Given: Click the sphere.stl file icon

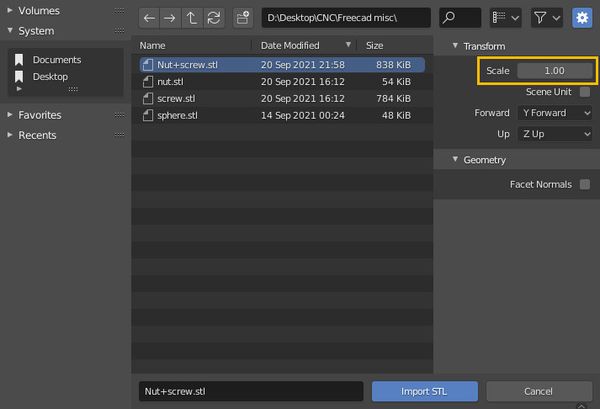Looking at the screenshot, I should (x=148, y=115).
